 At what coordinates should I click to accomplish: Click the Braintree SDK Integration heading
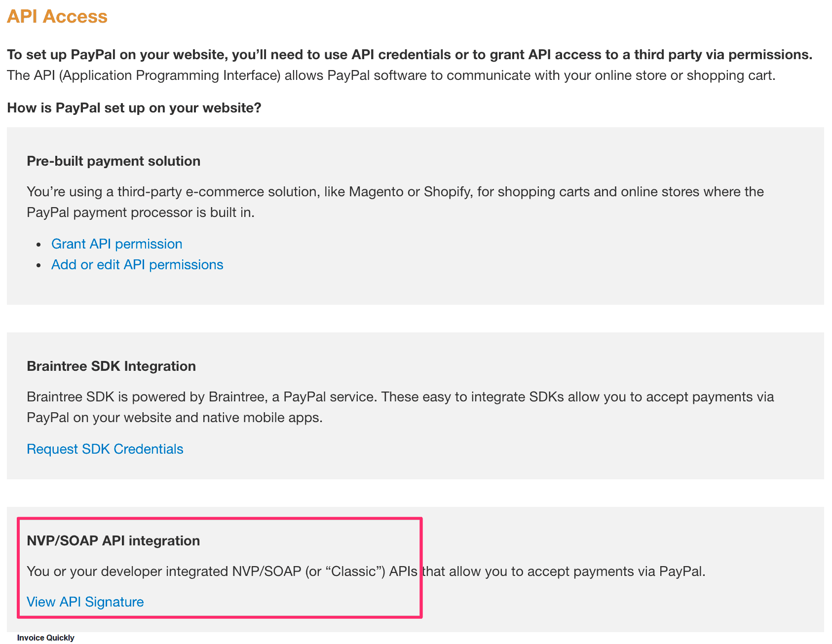(111, 366)
